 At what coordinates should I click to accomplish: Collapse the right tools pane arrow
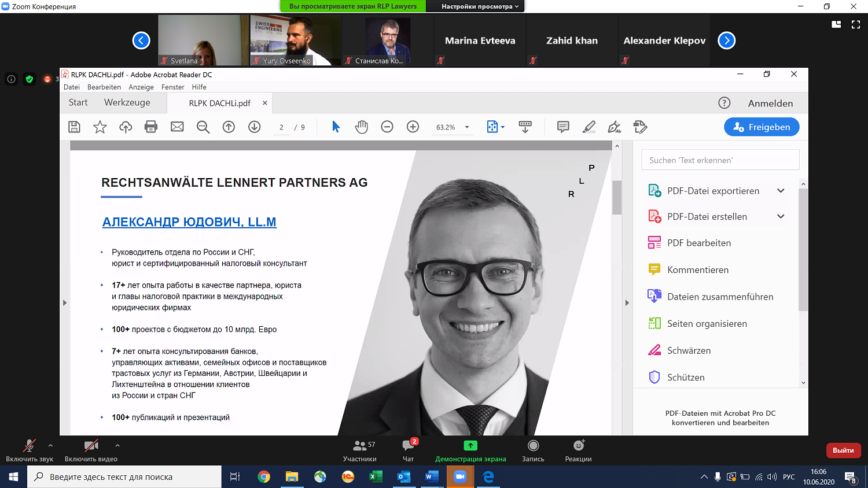click(x=627, y=302)
